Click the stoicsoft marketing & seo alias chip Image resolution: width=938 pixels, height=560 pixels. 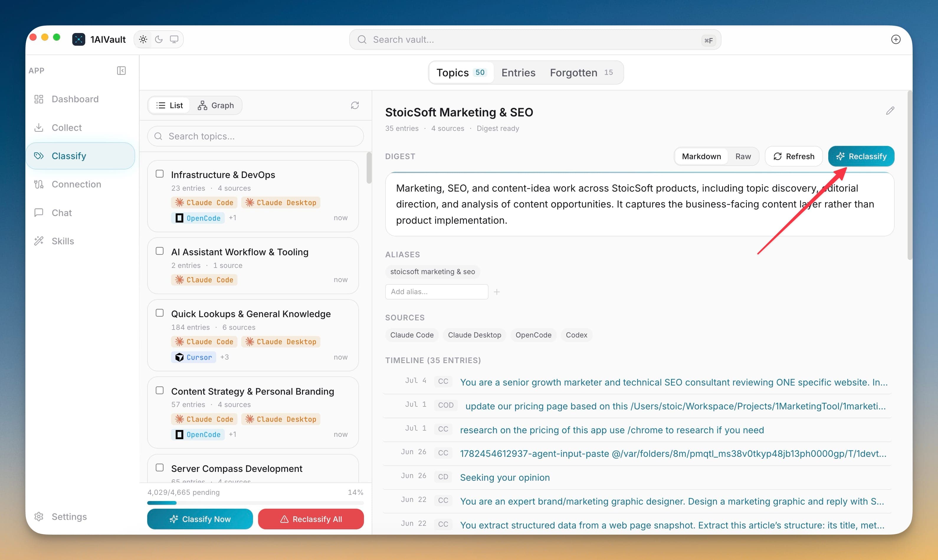coord(432,272)
